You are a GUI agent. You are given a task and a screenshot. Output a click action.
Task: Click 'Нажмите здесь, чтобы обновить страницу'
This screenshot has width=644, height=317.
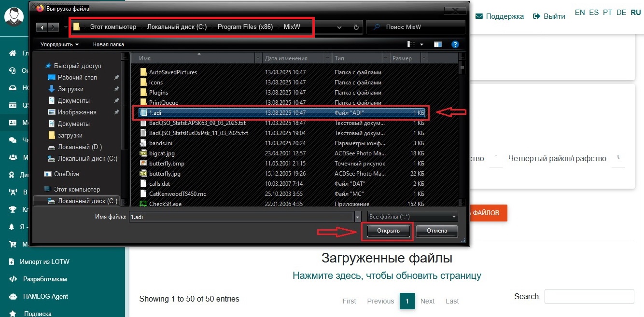click(x=387, y=276)
